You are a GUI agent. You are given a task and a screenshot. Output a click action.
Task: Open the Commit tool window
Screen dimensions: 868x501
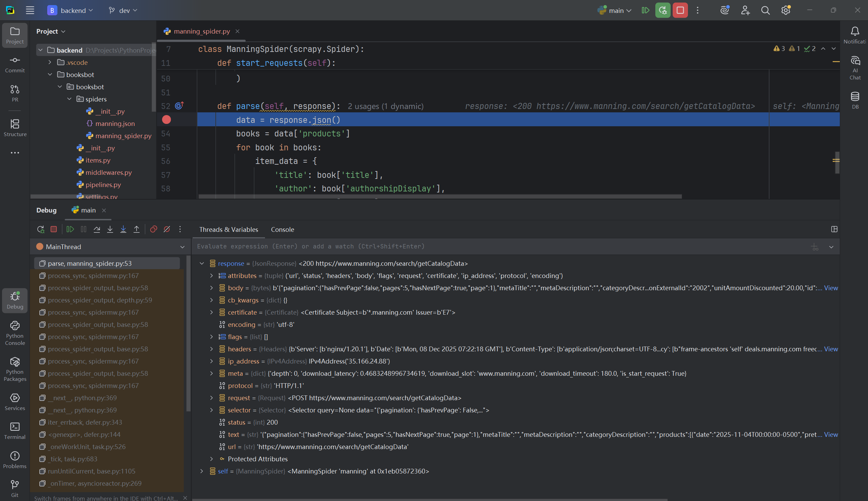pos(15,64)
